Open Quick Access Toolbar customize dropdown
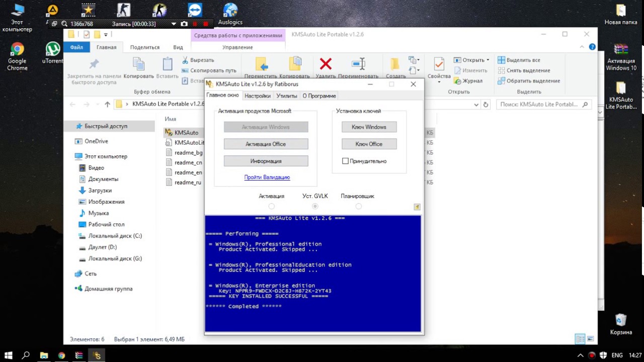Screen dimensions: 644x362 (x=106, y=35)
